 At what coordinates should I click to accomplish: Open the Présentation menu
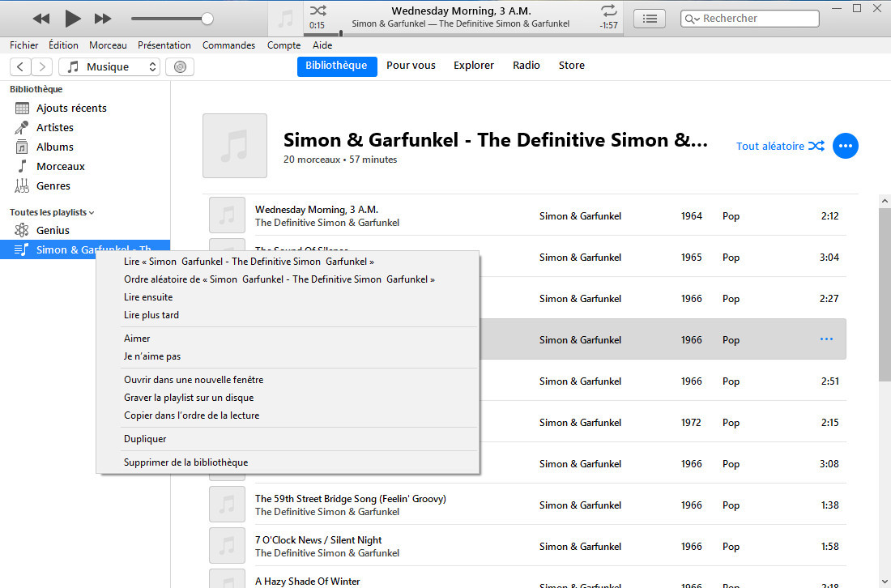click(164, 45)
